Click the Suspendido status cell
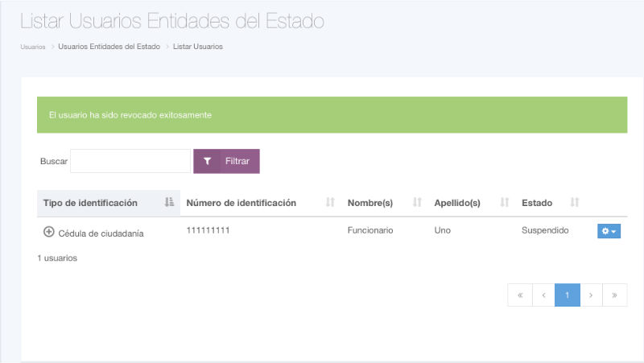This screenshot has width=644, height=363. coord(545,230)
